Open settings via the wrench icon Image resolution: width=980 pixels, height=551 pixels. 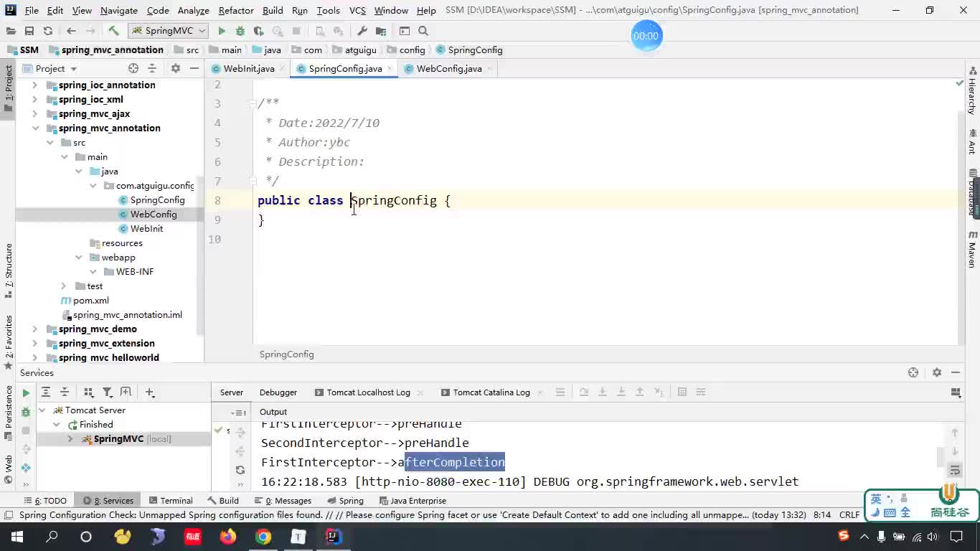[362, 31]
